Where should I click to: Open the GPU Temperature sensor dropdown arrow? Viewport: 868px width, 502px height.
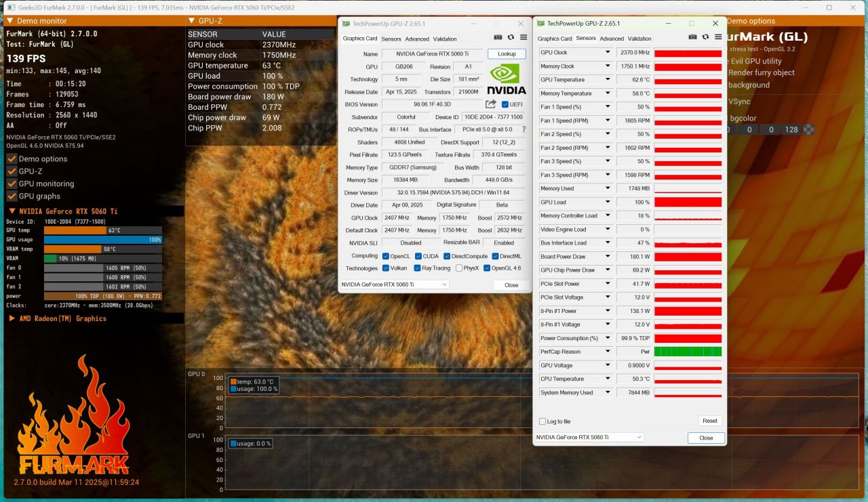coord(608,79)
